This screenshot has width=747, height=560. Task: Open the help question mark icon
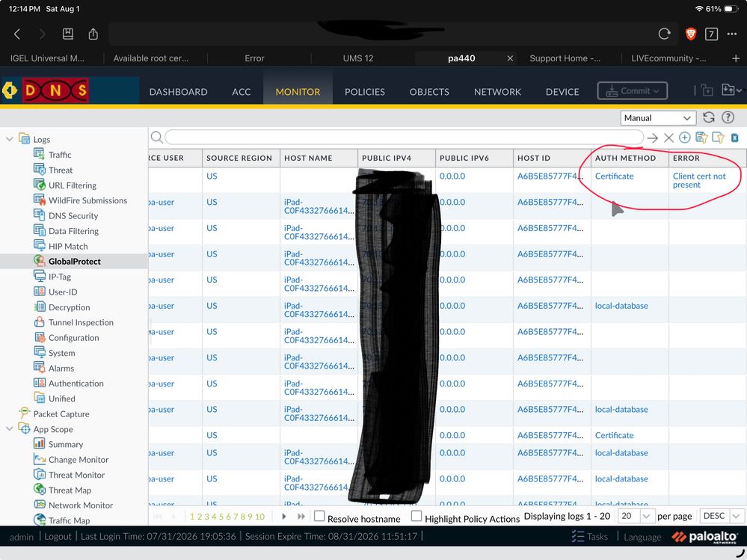[728, 117]
